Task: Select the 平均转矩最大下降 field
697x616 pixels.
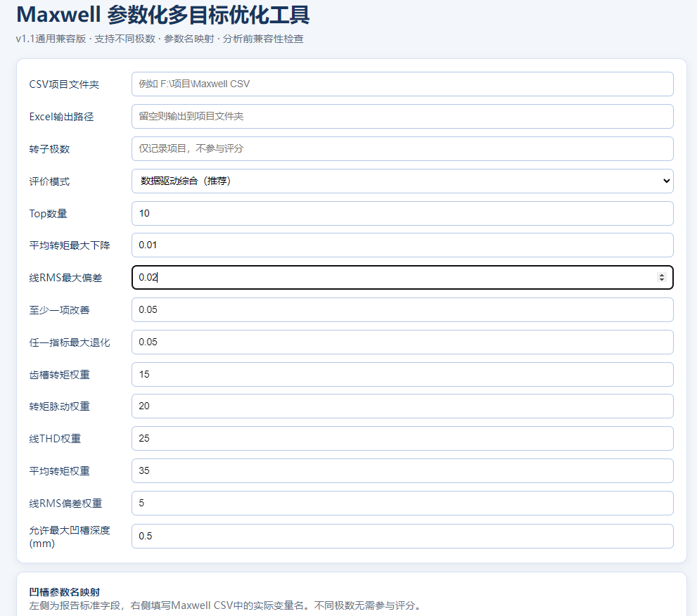Action: pyautogui.click(x=402, y=245)
